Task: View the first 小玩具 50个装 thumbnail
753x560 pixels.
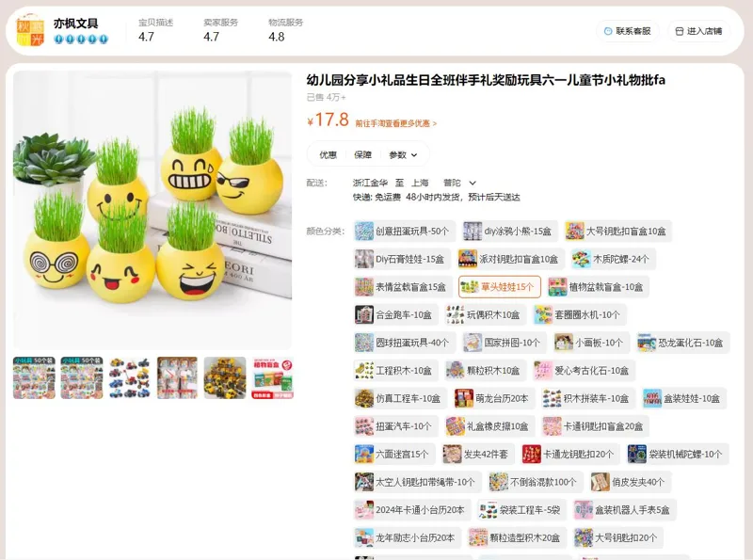Action: tap(34, 378)
